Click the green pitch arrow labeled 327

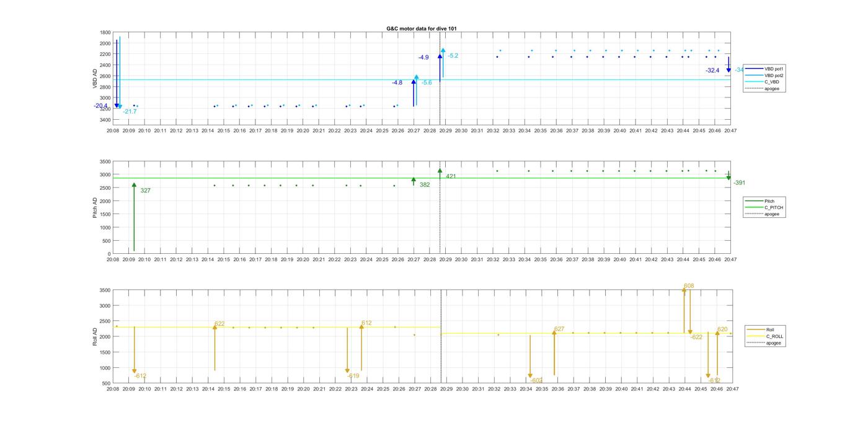(x=134, y=217)
